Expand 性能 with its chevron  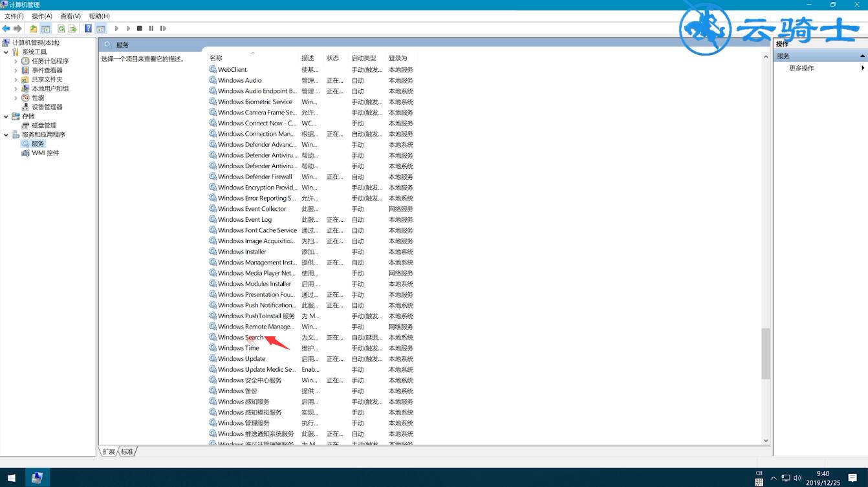pyautogui.click(x=16, y=98)
